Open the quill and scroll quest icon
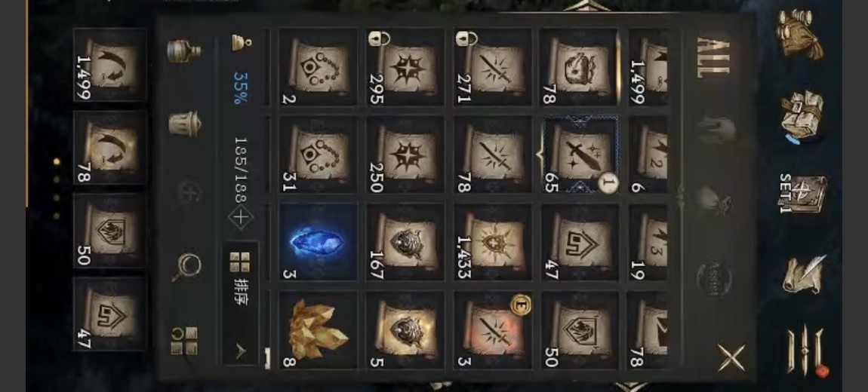The width and height of the screenshot is (868, 392). [x=804, y=274]
